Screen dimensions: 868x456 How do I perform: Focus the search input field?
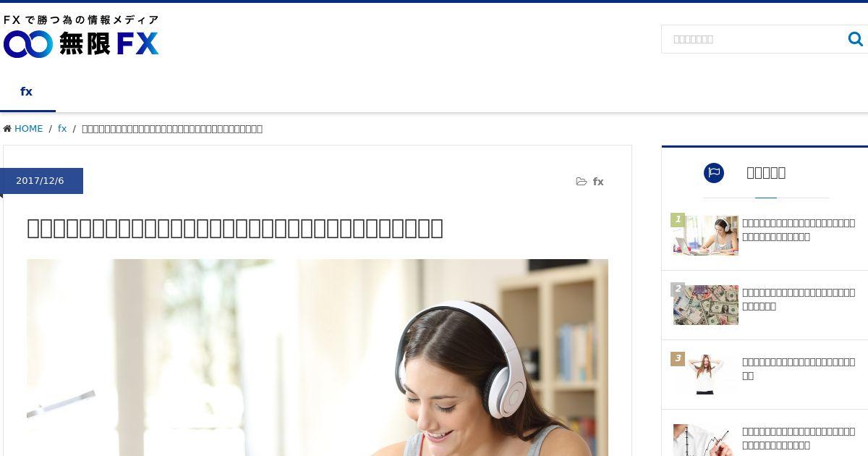click(x=752, y=39)
